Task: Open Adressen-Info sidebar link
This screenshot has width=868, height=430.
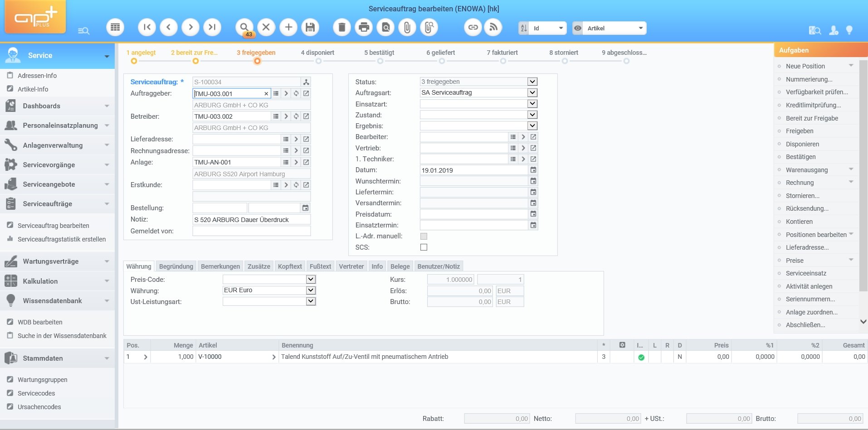Action: click(37, 76)
